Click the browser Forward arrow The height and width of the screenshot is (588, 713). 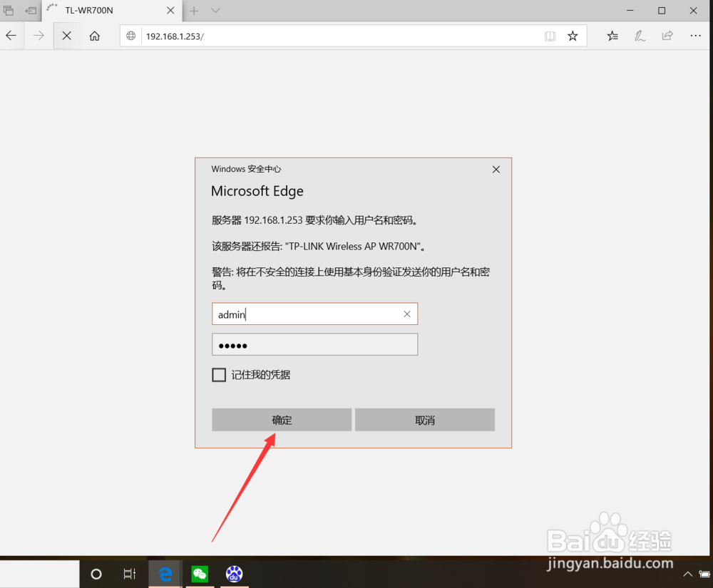[39, 36]
